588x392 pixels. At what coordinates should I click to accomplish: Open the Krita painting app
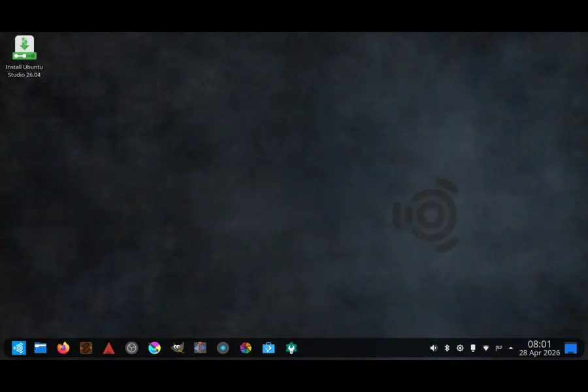[x=154, y=348]
